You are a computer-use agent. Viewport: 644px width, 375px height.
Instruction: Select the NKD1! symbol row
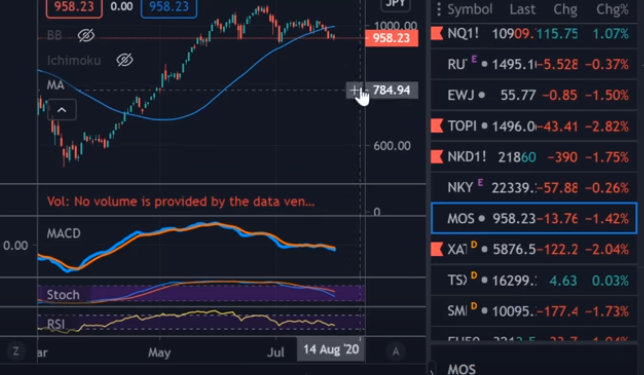coord(534,157)
